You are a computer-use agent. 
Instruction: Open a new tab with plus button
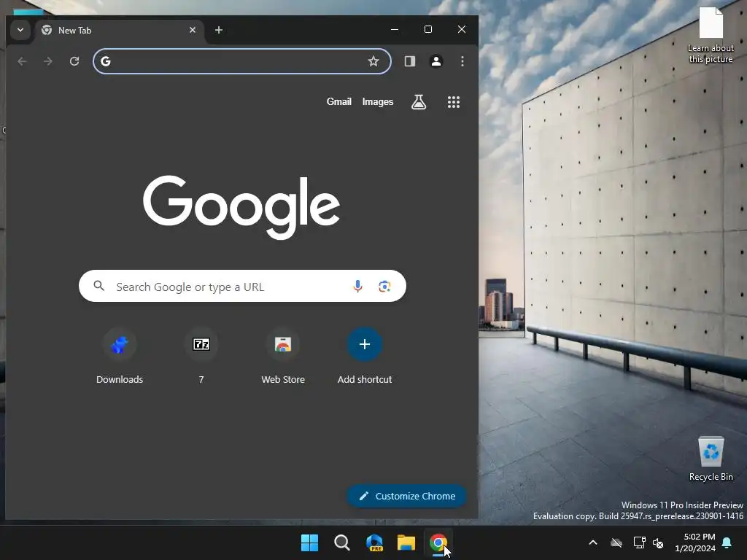tap(219, 30)
